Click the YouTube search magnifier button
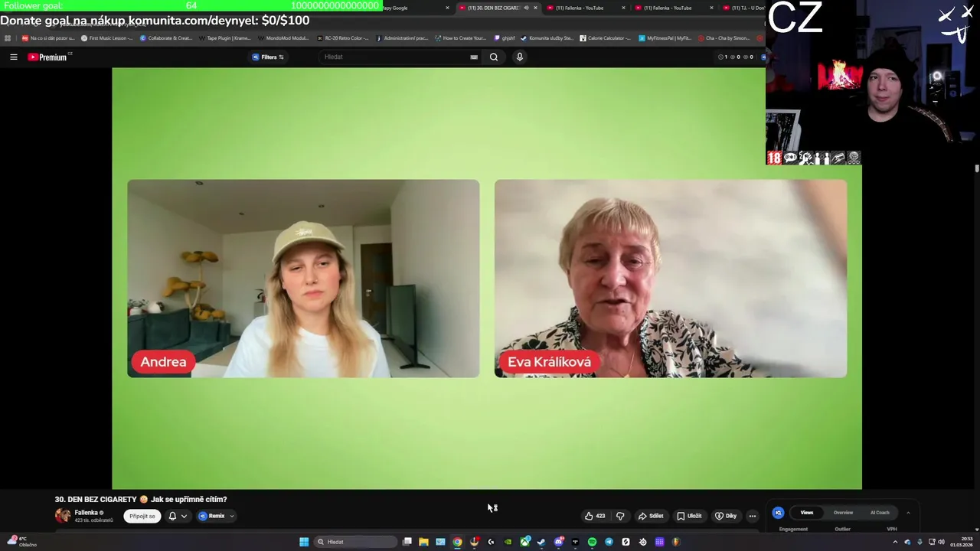The image size is (980, 551). coord(494,57)
